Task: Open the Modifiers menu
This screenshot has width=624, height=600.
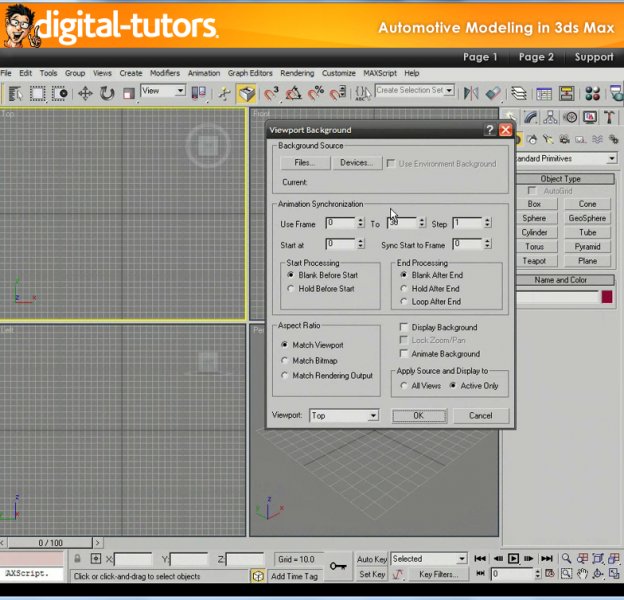Action: point(165,73)
